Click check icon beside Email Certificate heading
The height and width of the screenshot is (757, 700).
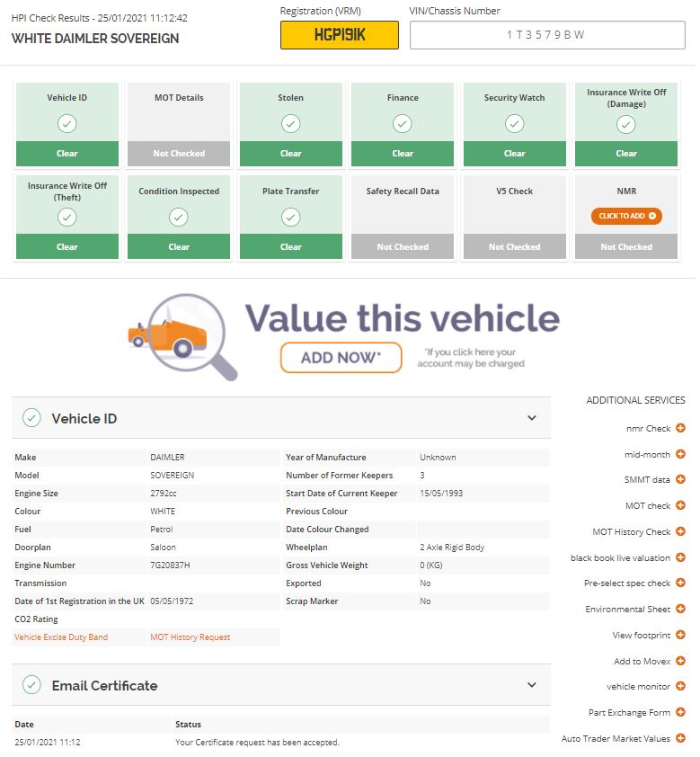pos(31,684)
